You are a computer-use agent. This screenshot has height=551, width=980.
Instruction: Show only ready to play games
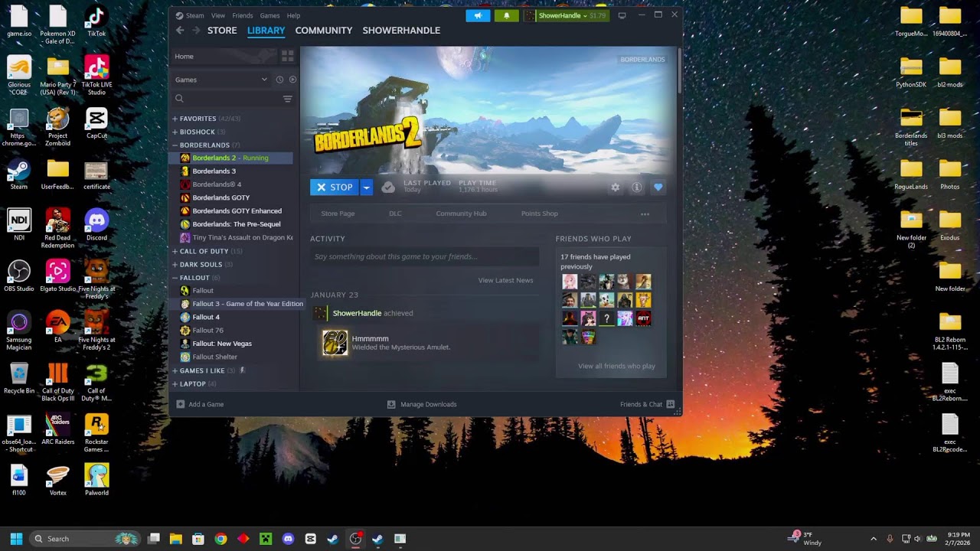coord(292,80)
